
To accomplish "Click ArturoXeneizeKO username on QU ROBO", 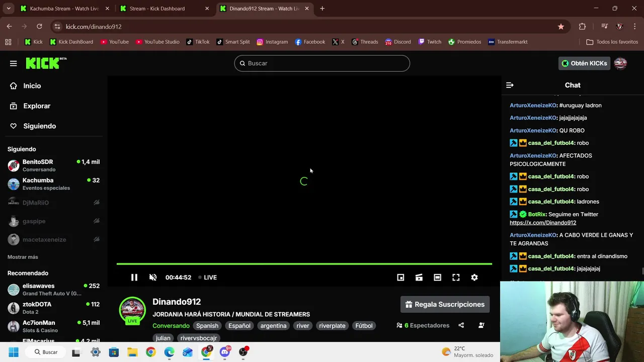I will pyautogui.click(x=533, y=131).
